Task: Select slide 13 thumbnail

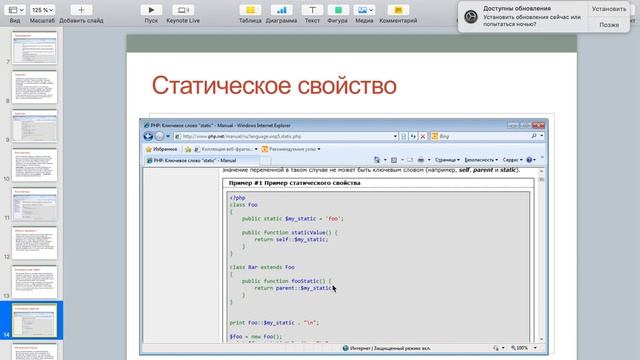Action: pyautogui.click(x=34, y=282)
